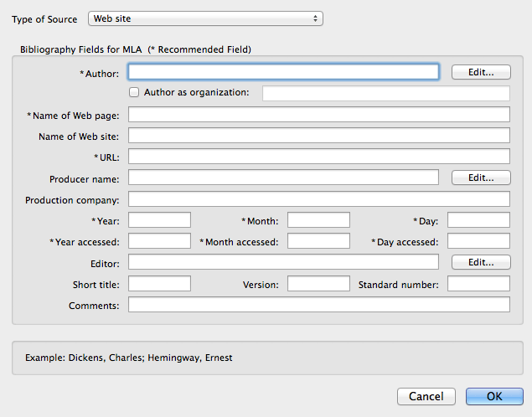Open the Type of Source dropdown
This screenshot has height=417, width=532.
point(205,18)
